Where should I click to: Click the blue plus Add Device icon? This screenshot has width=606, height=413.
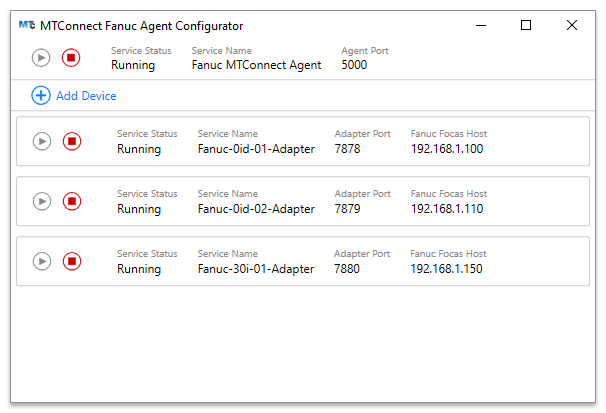[41, 95]
